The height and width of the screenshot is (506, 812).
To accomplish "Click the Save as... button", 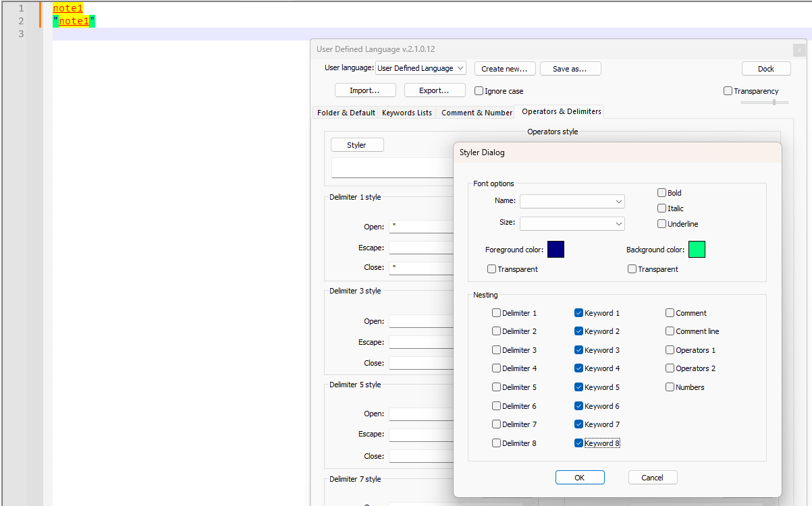I will point(570,69).
